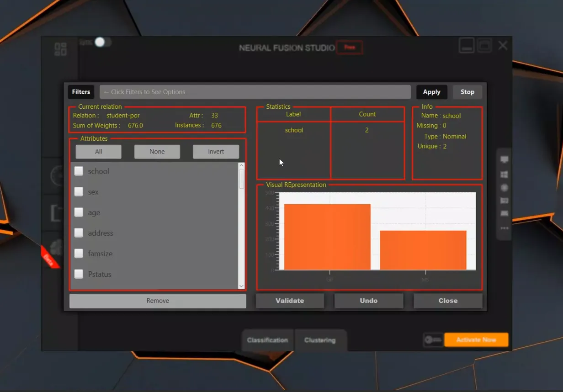Open the three-dot more icon in side strip

click(504, 228)
